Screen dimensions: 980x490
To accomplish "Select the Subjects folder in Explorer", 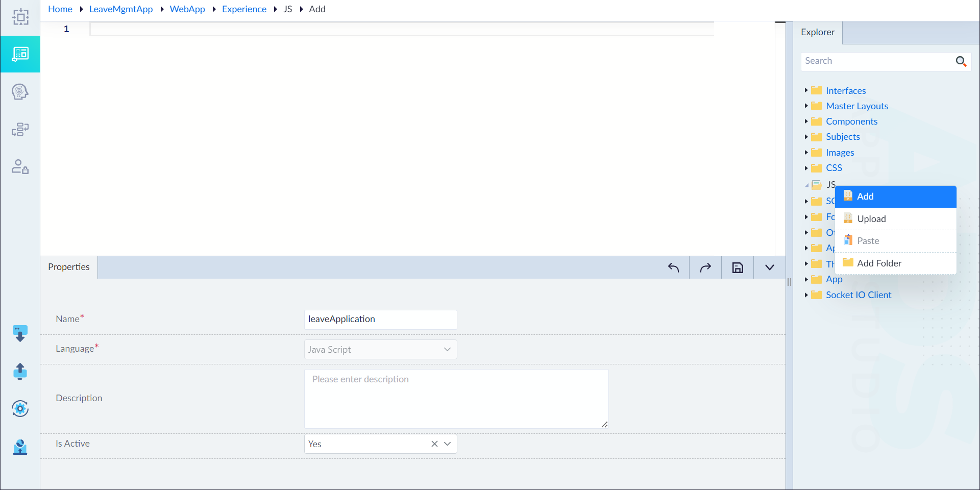I will click(x=843, y=137).
